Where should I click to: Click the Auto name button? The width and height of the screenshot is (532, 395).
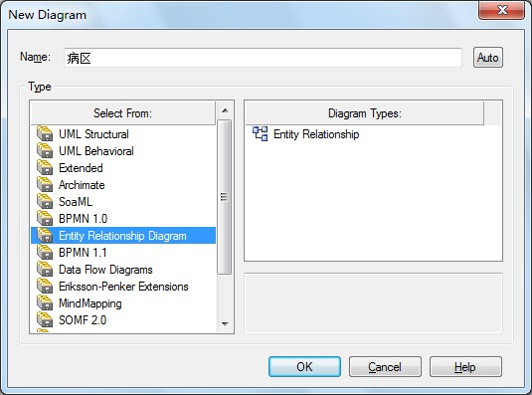(x=488, y=58)
